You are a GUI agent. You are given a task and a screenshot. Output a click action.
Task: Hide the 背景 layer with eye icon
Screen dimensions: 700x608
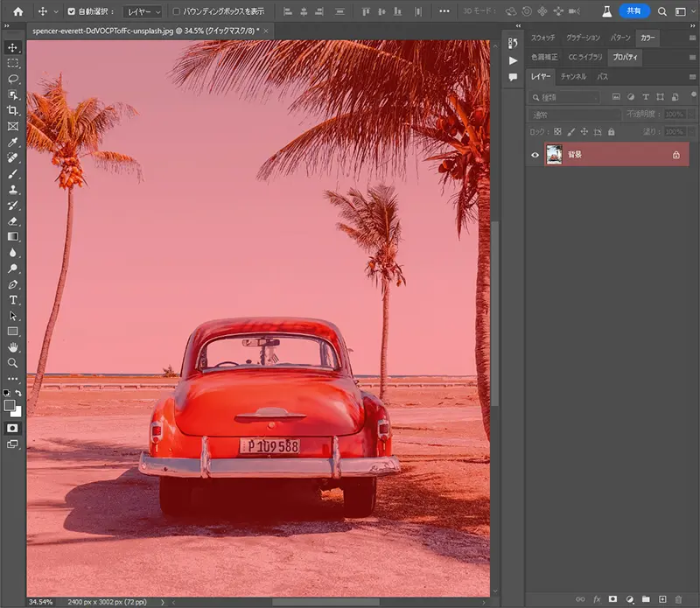pos(535,155)
